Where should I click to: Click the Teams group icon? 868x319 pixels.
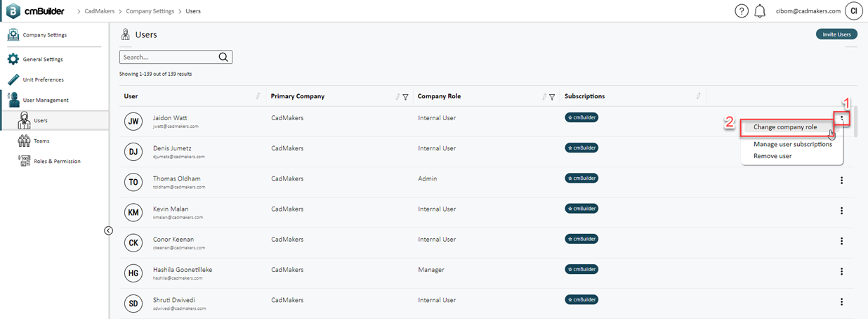24,141
